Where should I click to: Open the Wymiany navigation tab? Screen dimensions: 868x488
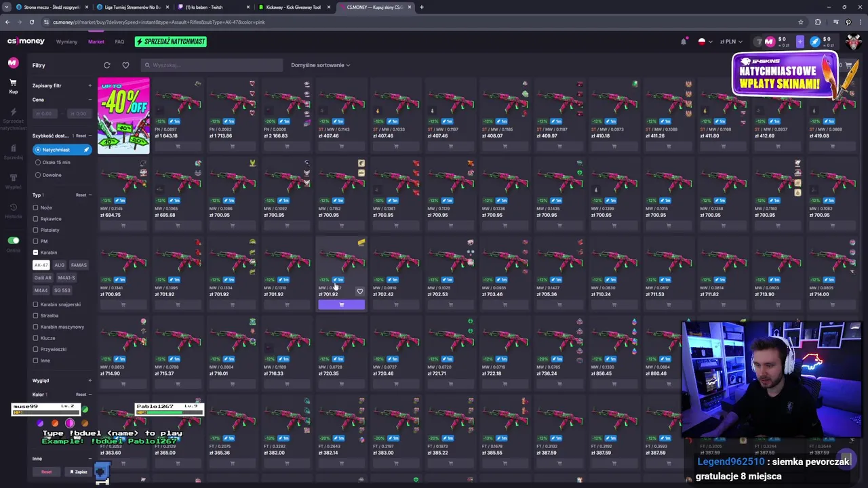pyautogui.click(x=66, y=41)
